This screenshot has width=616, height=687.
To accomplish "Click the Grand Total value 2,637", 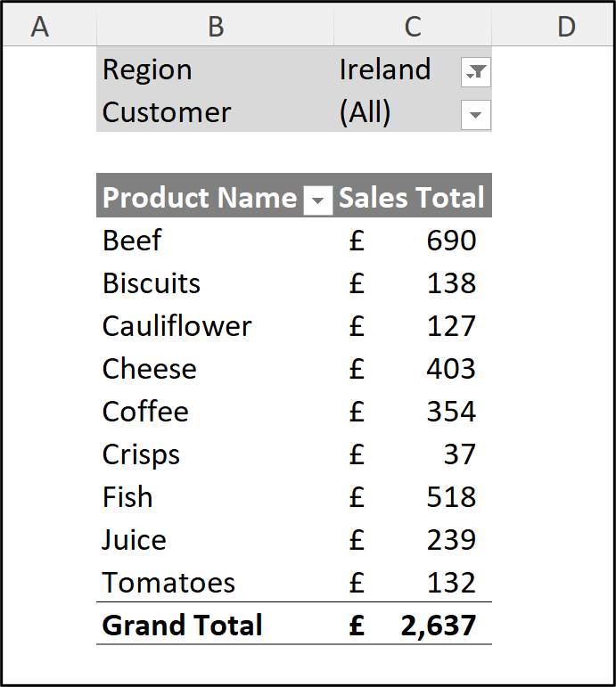I will pos(438,626).
